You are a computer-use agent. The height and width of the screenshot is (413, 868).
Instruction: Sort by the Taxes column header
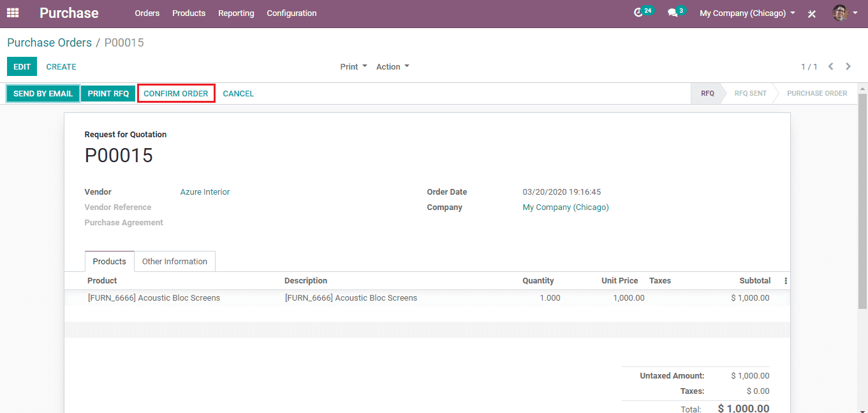pos(660,281)
